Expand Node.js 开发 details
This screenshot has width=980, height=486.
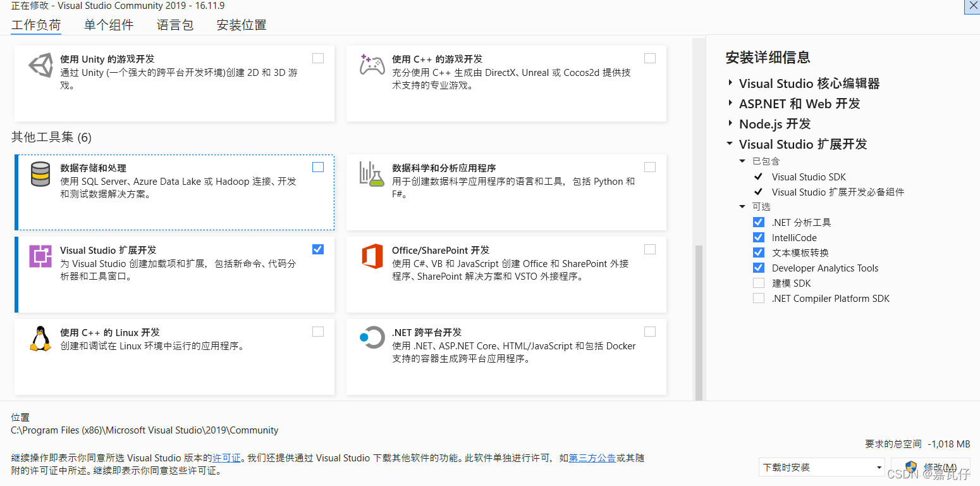point(730,123)
